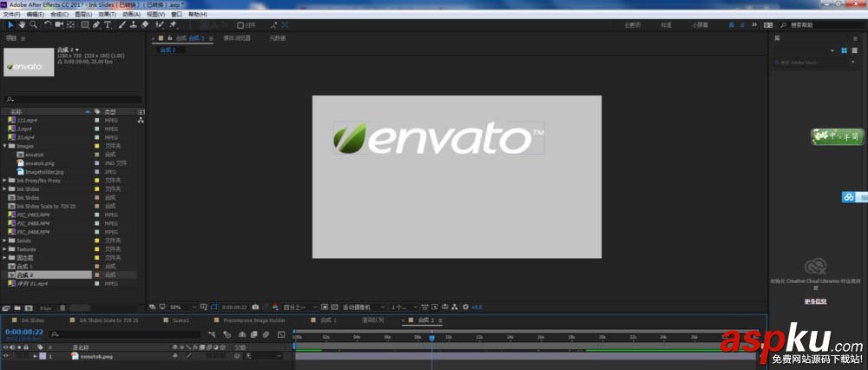Switch to Precompose Image Holder timeline tab
The width and height of the screenshot is (868, 370).
(x=254, y=320)
